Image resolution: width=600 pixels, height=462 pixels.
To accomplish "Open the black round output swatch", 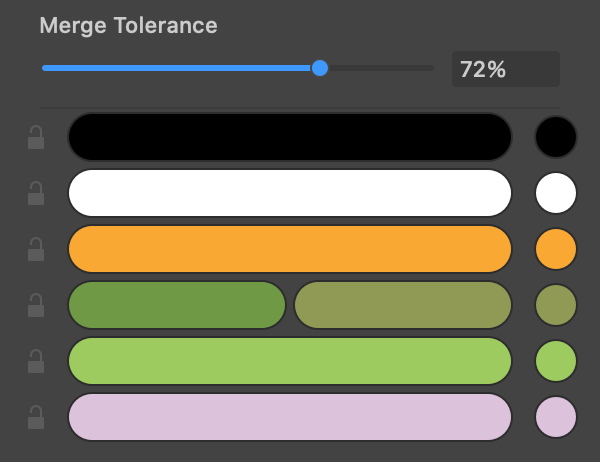I will (x=556, y=137).
